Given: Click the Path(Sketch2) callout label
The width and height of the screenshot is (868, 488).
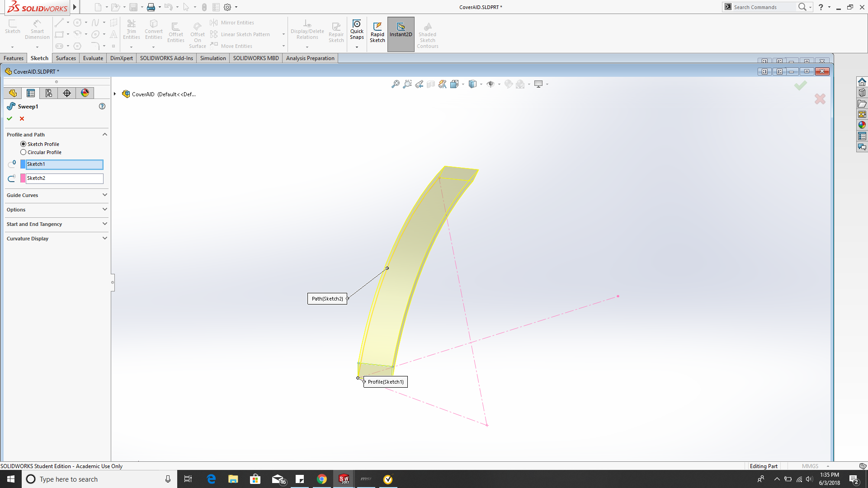Looking at the screenshot, I should 327,299.
